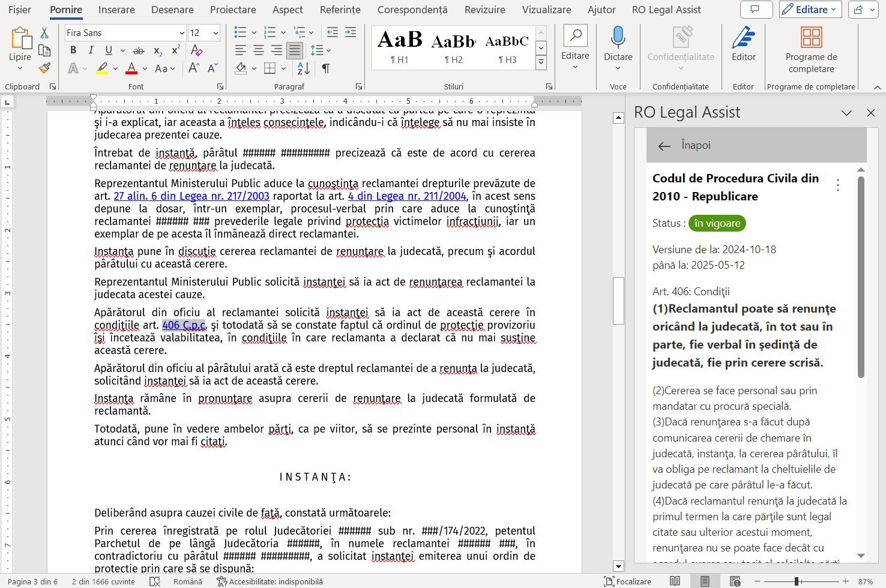Open the Editare mode dropdown button
886x588 pixels.
click(x=810, y=10)
